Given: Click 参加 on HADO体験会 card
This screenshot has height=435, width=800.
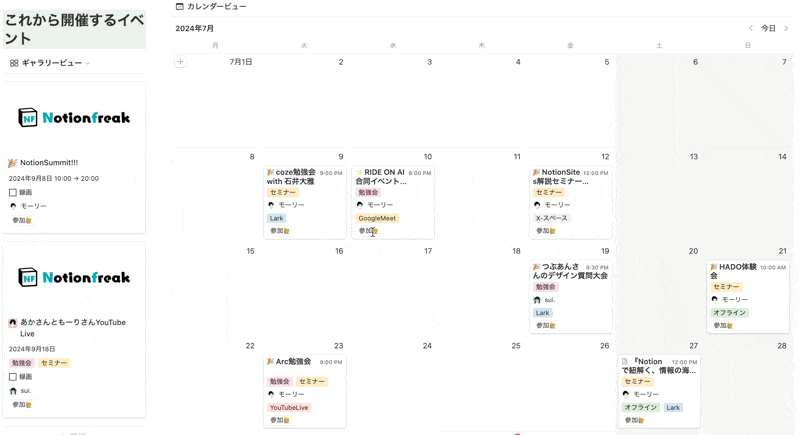Looking at the screenshot, I should [x=722, y=325].
